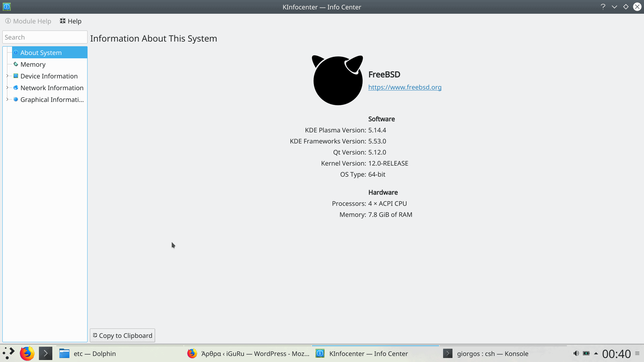Switch to the iGuRu WordPress Firefox window
The image size is (644, 362).
(248, 354)
